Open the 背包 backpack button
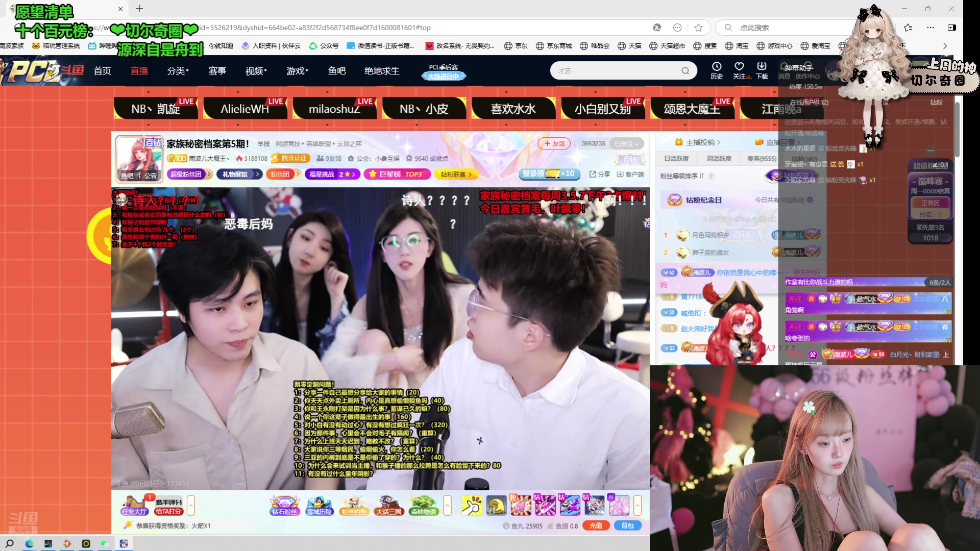This screenshot has height=551, width=980. pos(627,525)
